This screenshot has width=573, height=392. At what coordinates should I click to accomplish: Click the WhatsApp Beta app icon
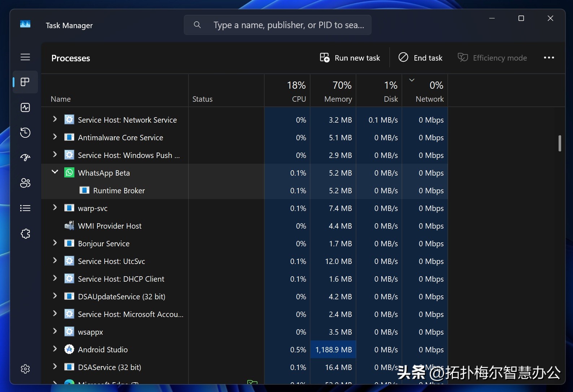tap(69, 172)
